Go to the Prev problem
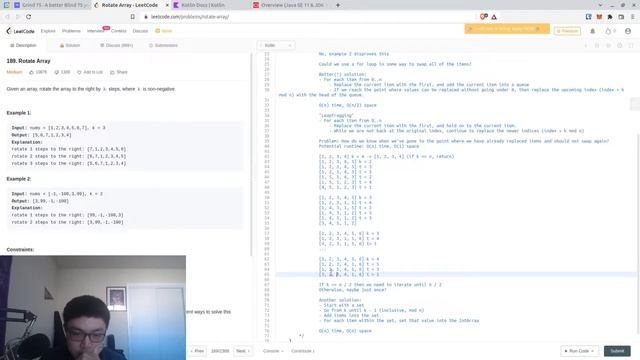Screen dimensions: 640x360 197,351
